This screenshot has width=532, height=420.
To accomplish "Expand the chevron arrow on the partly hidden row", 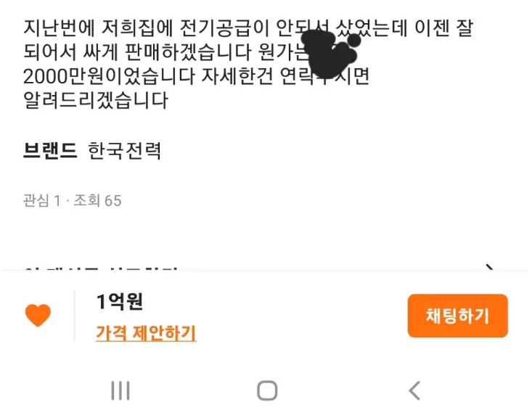I will coord(490,268).
